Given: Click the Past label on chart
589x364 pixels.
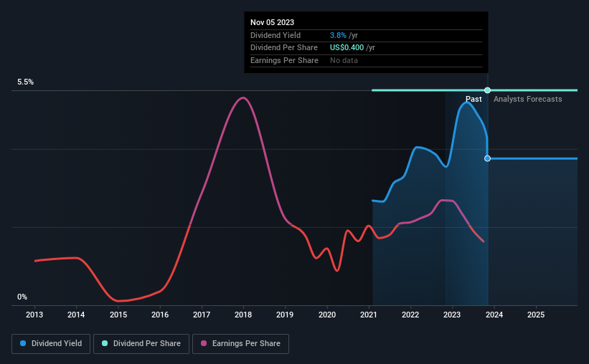Looking at the screenshot, I should coord(473,99).
